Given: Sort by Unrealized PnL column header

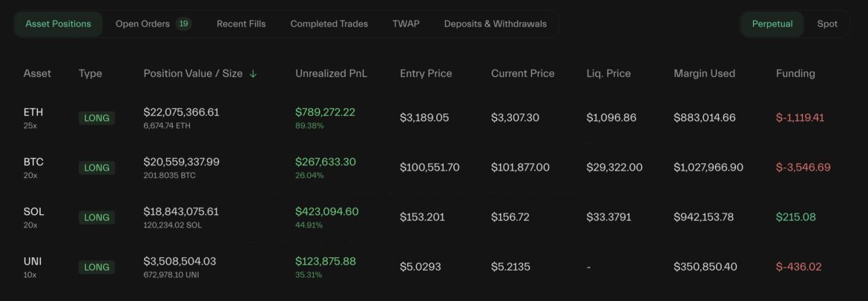Looking at the screenshot, I should click(331, 73).
